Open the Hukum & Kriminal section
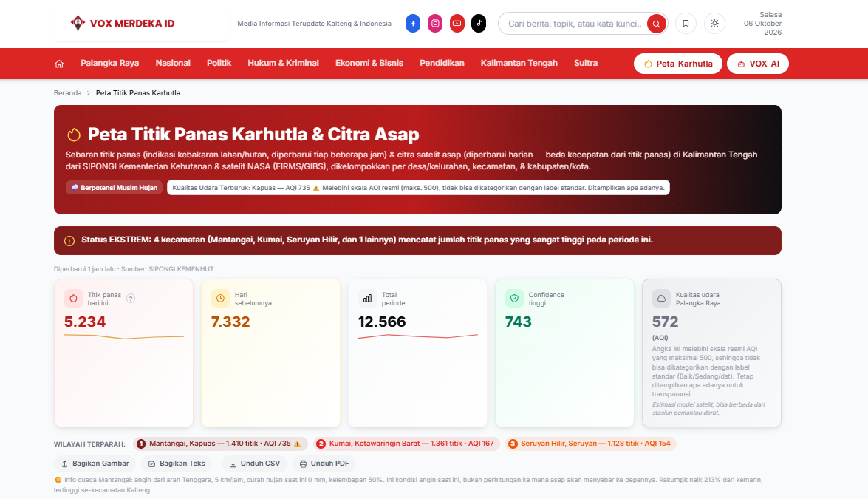 coord(283,63)
